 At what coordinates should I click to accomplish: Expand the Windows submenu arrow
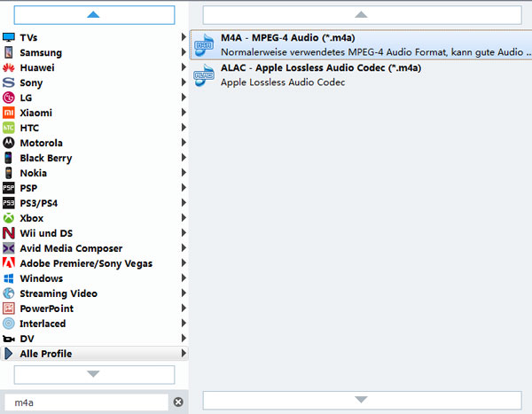tap(184, 278)
